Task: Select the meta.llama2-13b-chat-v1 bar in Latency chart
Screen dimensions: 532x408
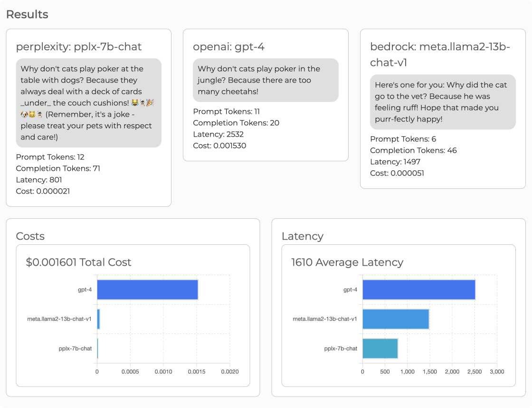Action: [396, 319]
